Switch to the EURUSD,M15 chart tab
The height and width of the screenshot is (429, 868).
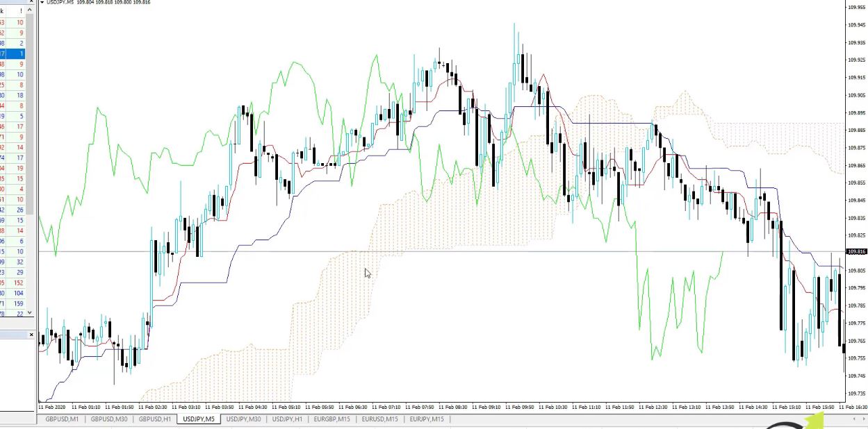pos(379,419)
